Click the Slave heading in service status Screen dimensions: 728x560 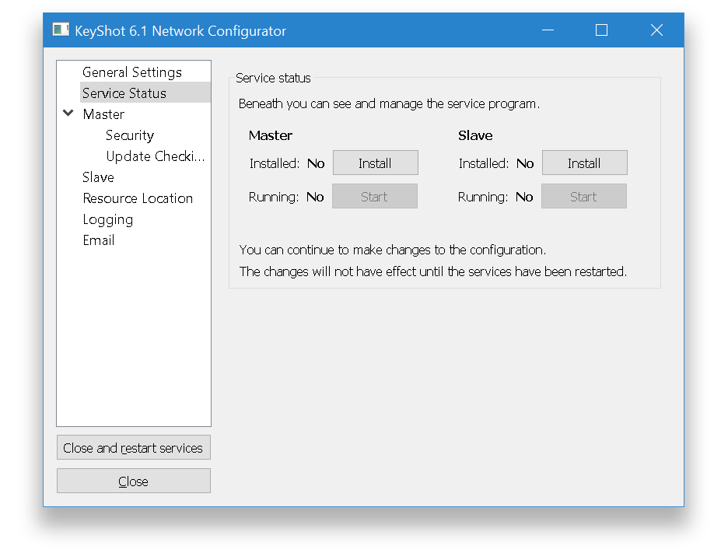tap(475, 135)
